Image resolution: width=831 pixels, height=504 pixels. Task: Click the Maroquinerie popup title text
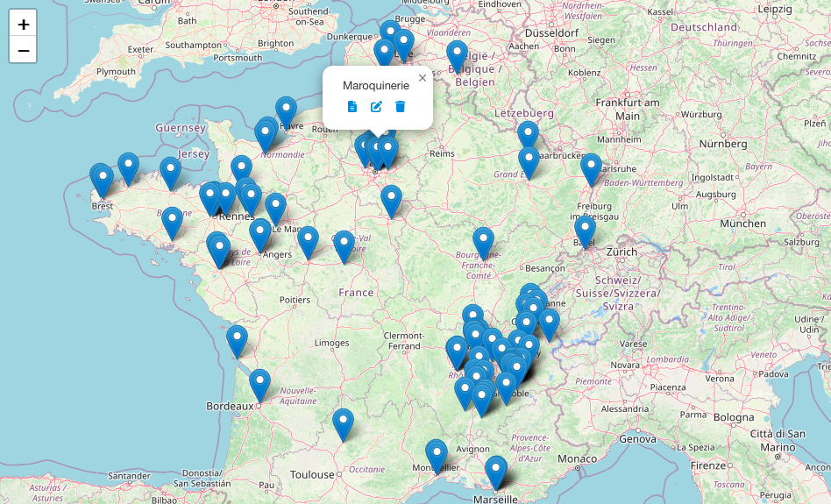[375, 86]
